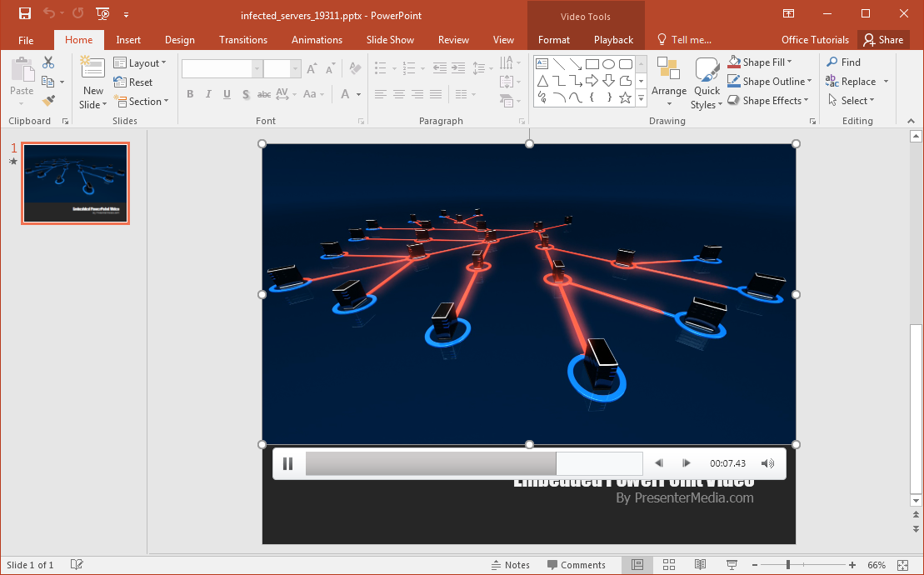Click the Cut scissors icon
The image size is (924, 575).
pyautogui.click(x=48, y=62)
